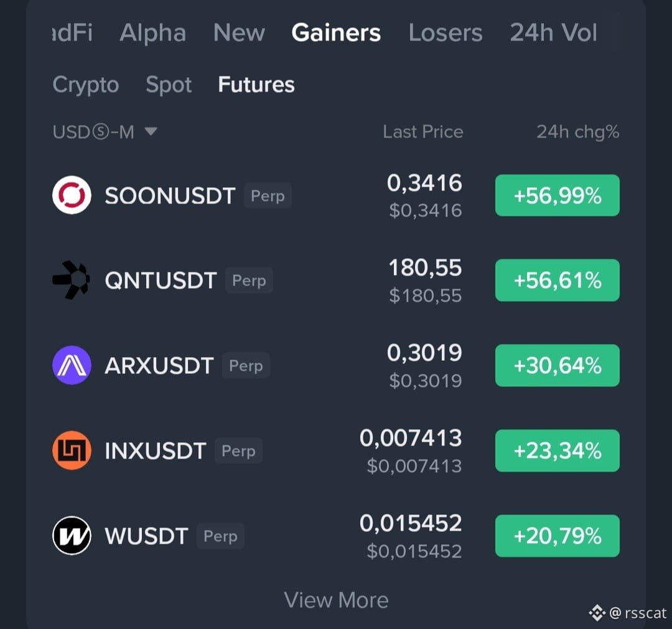
Task: Open the orange INXUSDT coin icon
Action: coord(72,450)
